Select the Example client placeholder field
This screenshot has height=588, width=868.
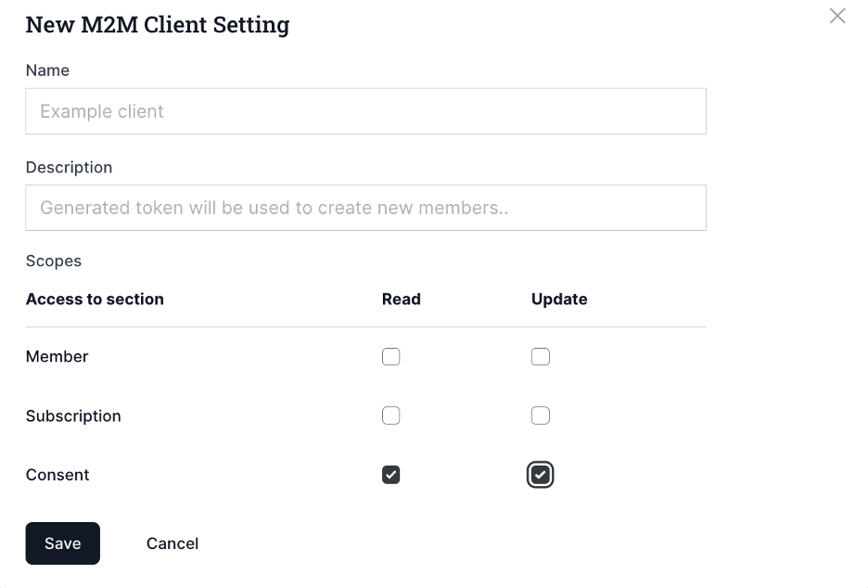point(365,110)
